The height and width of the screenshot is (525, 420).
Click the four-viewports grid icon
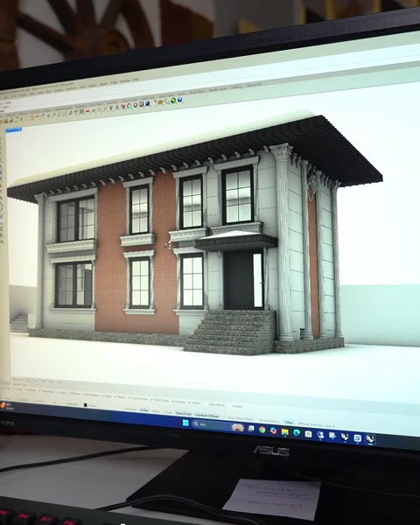pyautogui.click(x=81, y=111)
